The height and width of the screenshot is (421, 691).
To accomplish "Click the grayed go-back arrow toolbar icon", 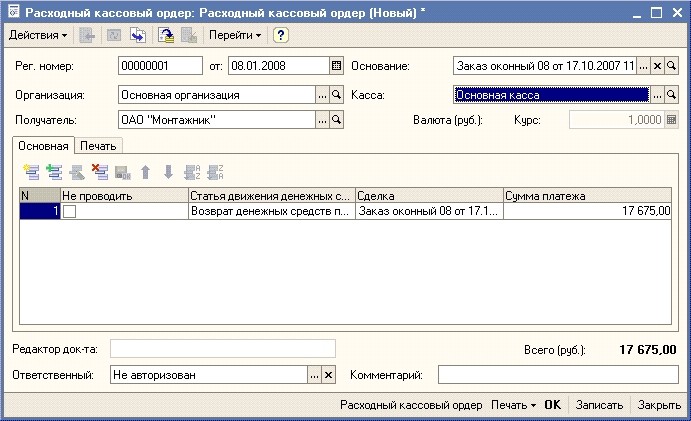I will (87, 35).
